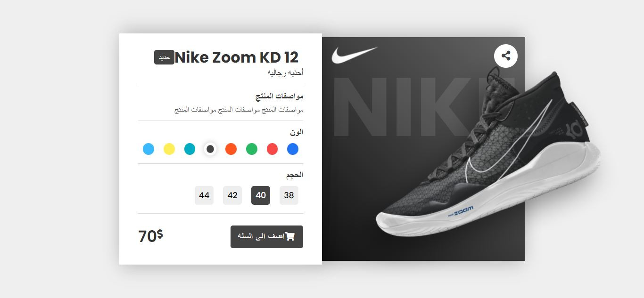Choose the red color option
644x298 pixels.
pyautogui.click(x=272, y=149)
